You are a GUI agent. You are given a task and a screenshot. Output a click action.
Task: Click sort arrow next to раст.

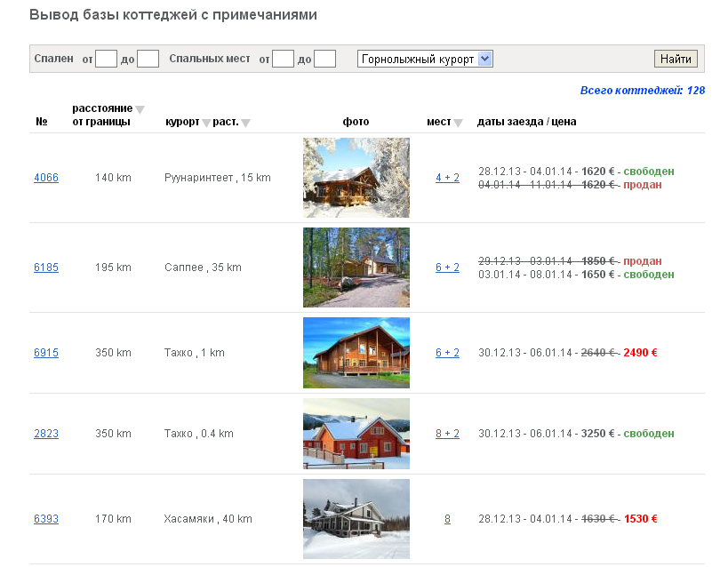click(x=246, y=123)
